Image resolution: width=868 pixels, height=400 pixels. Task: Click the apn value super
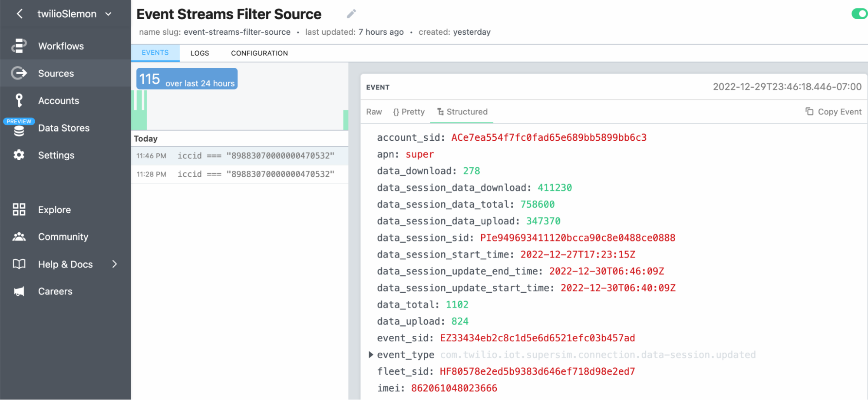(419, 154)
